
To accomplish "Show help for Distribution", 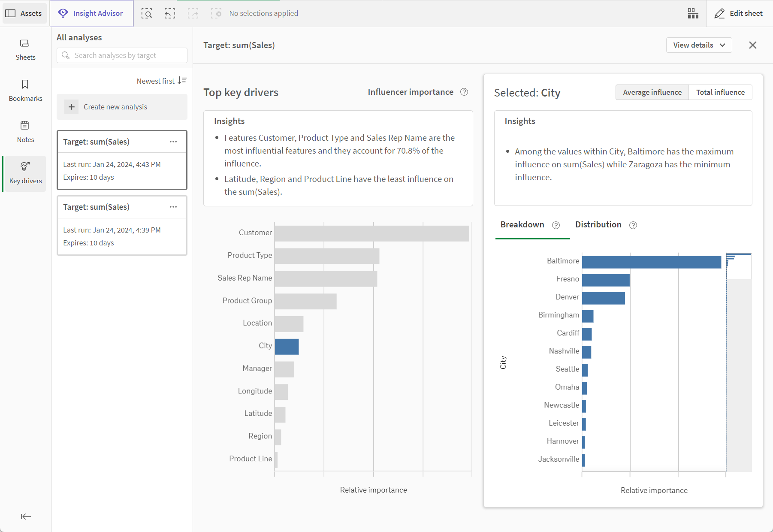I will click(x=633, y=225).
